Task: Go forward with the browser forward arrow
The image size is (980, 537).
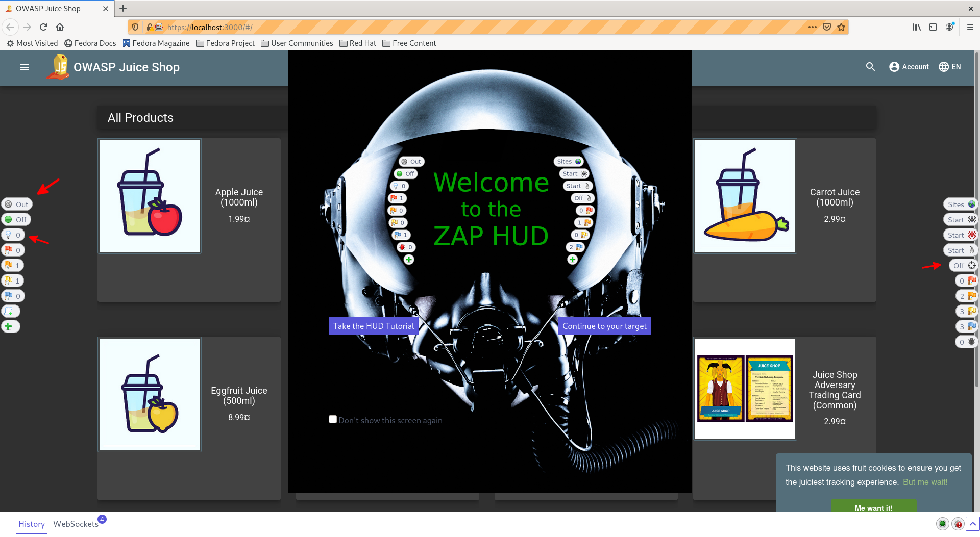Action: (x=28, y=27)
